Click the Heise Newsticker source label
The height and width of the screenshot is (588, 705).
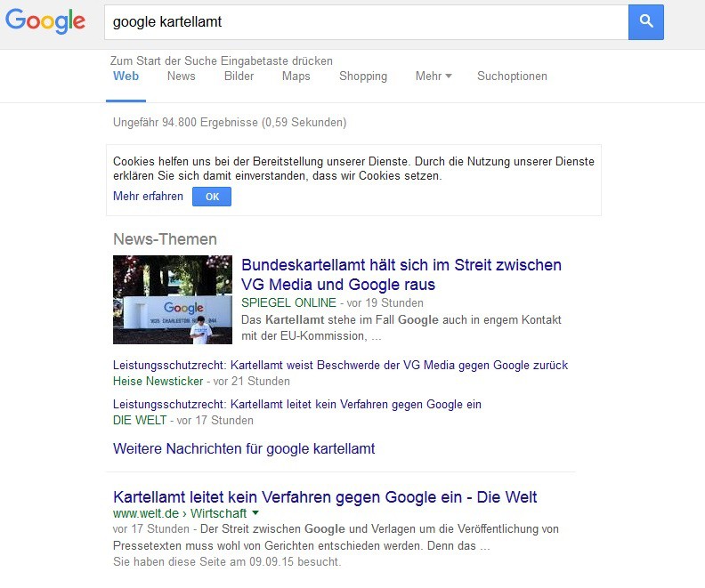158,382
